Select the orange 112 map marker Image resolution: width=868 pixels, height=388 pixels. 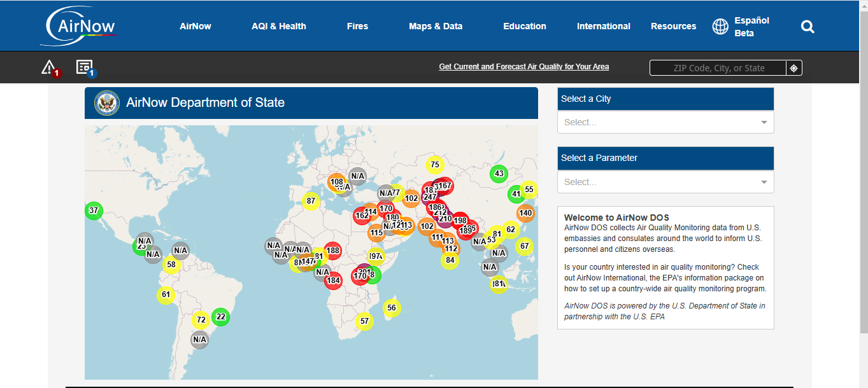[x=451, y=249]
